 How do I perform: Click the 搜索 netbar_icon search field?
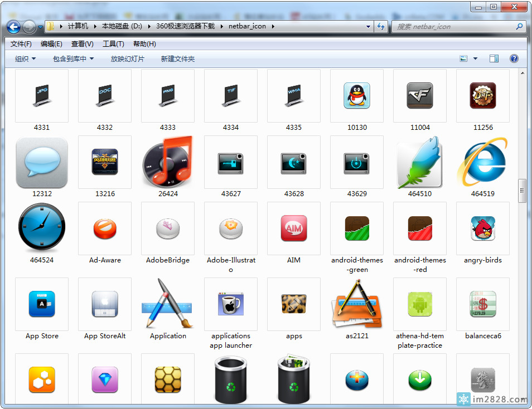tap(454, 26)
